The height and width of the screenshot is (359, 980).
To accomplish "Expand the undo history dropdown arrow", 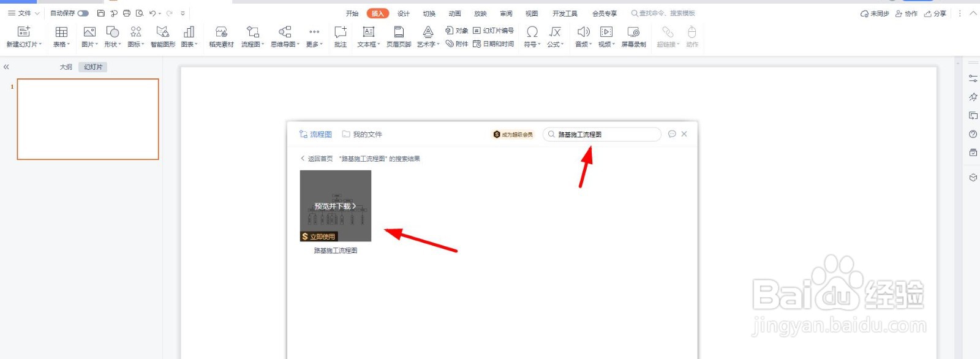I will click(x=160, y=13).
